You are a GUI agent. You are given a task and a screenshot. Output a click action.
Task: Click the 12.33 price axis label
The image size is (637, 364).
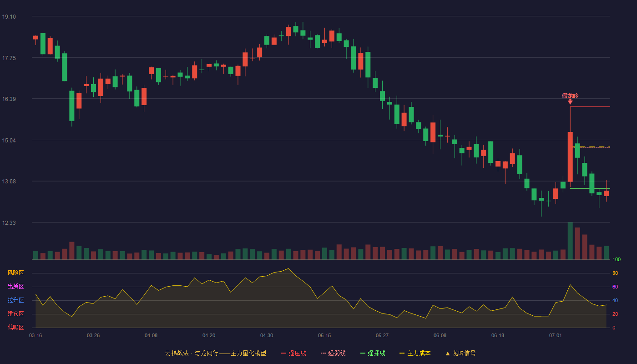9,222
